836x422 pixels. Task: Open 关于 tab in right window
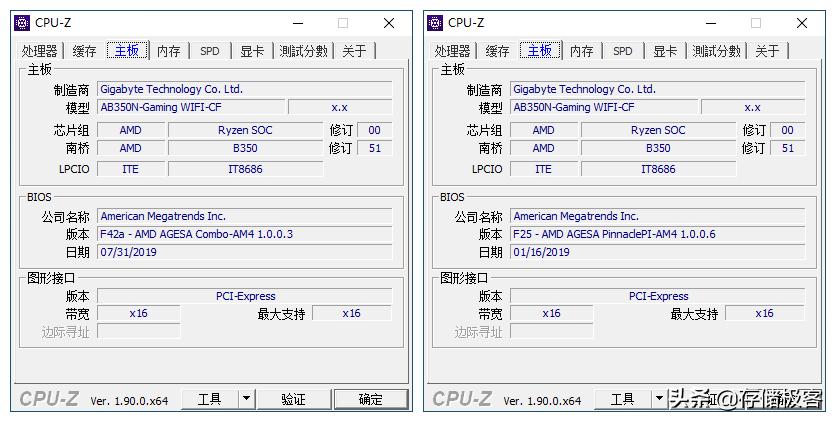[x=768, y=51]
